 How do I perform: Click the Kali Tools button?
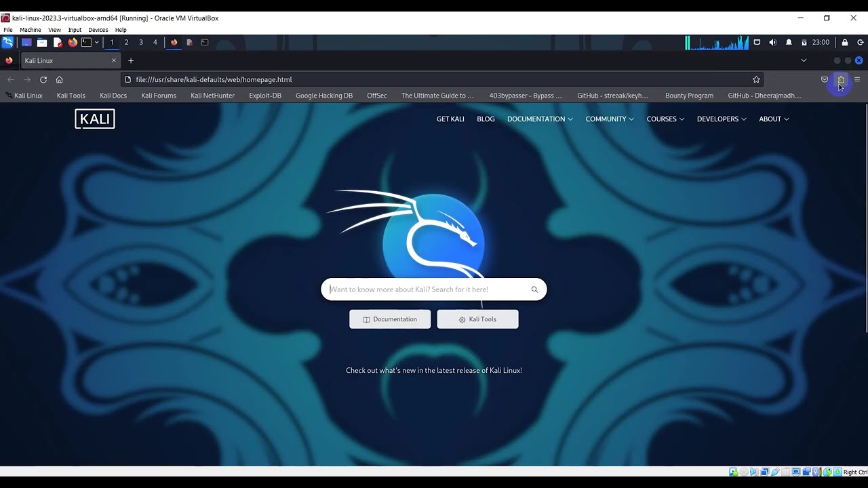(x=477, y=319)
